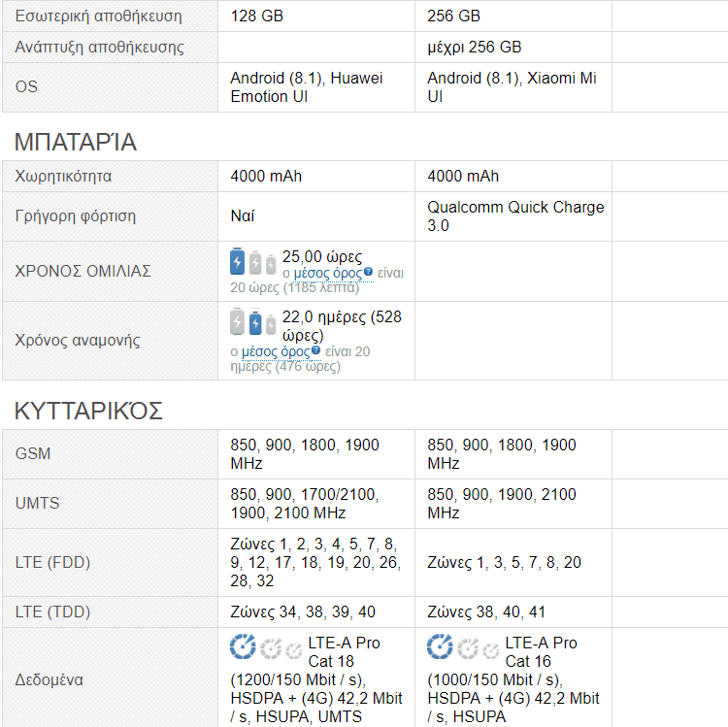
Task: Click question mark icon in talk time row
Action: (368, 272)
